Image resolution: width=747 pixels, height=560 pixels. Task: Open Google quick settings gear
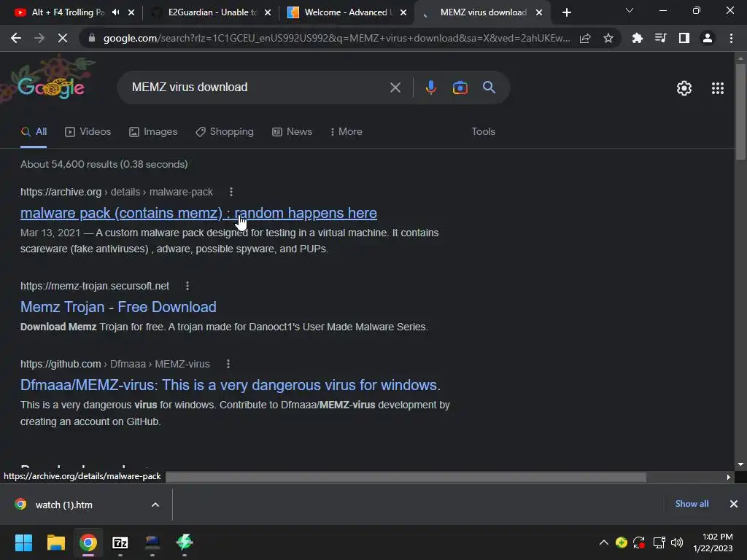pos(684,88)
